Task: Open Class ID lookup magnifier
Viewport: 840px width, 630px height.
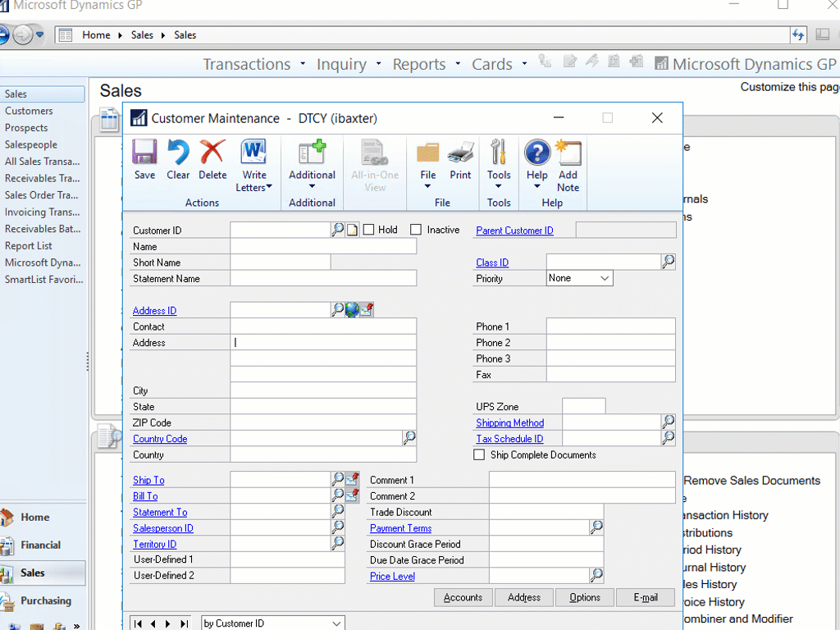Action: (668, 262)
